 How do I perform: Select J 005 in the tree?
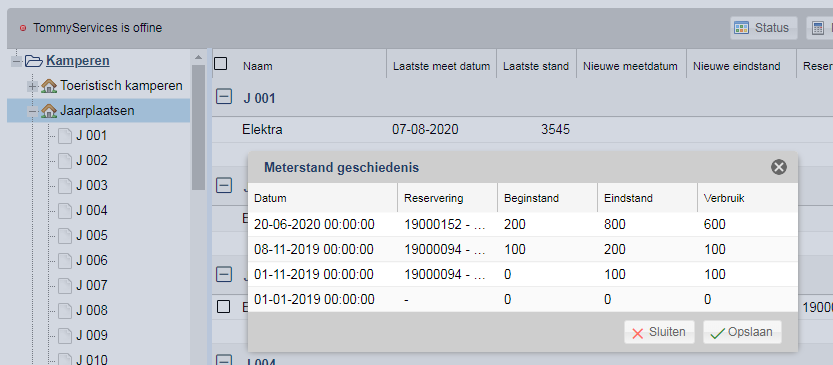tap(91, 235)
